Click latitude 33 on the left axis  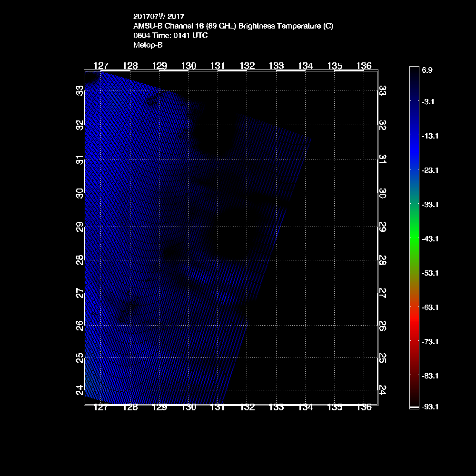pos(79,90)
